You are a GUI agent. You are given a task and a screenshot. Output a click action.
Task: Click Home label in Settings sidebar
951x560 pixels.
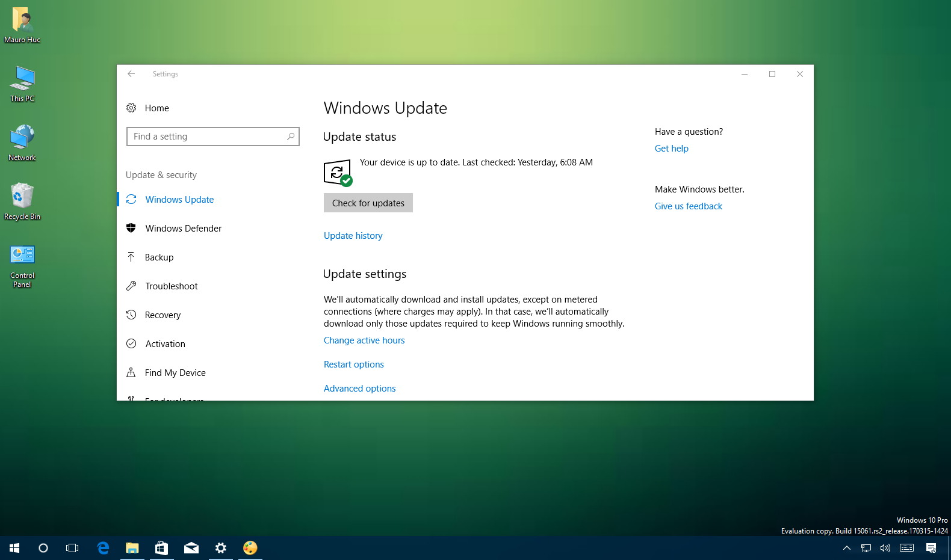pos(157,108)
